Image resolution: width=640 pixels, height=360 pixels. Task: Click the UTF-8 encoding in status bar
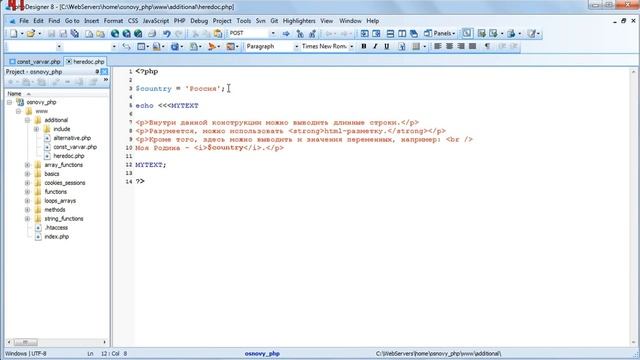click(x=38, y=353)
